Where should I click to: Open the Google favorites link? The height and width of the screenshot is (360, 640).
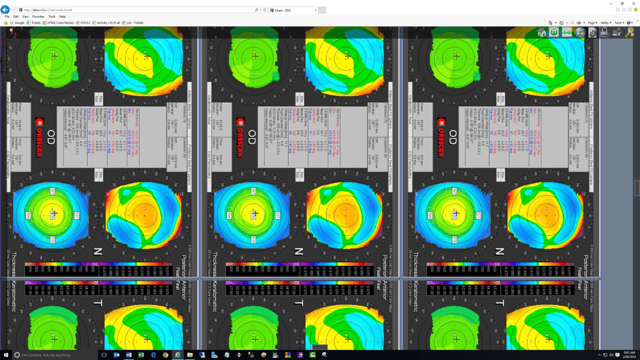click(18, 23)
